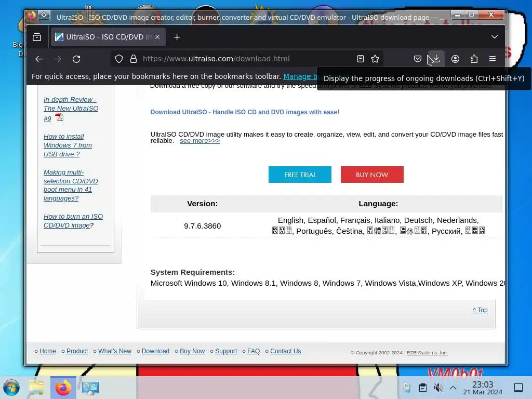Image resolution: width=532 pixels, height=399 pixels.
Task: Open Buy Now in the footer navigation
Action: [x=192, y=351]
